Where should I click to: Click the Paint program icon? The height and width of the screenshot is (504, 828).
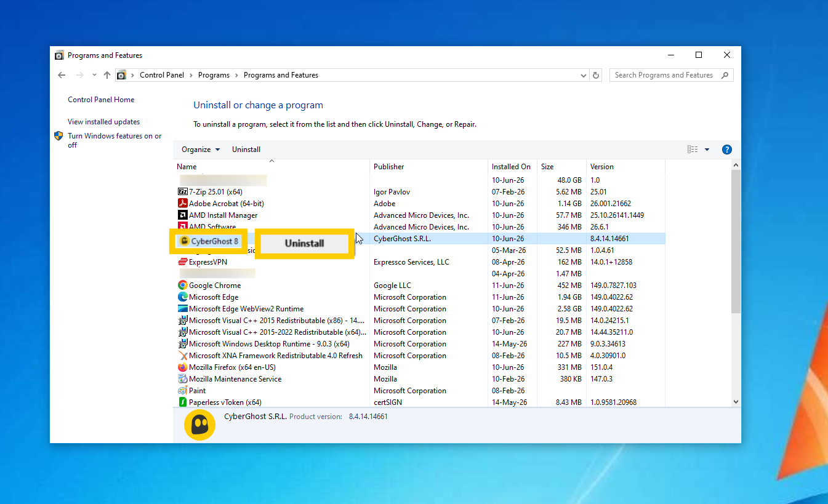[x=182, y=391]
